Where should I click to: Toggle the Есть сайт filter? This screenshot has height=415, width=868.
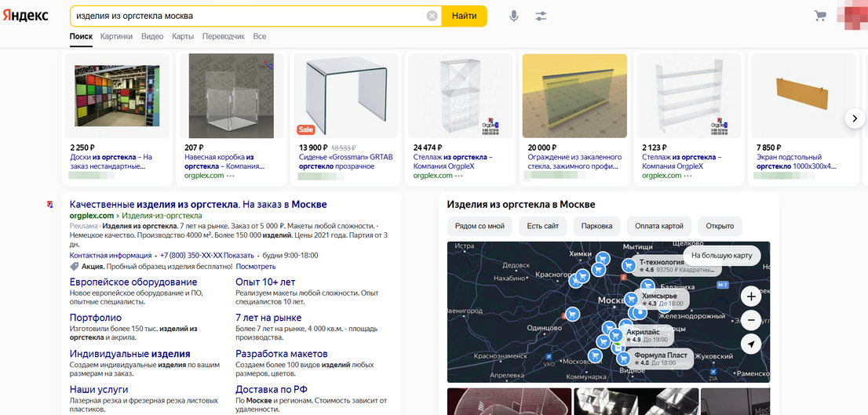point(543,226)
